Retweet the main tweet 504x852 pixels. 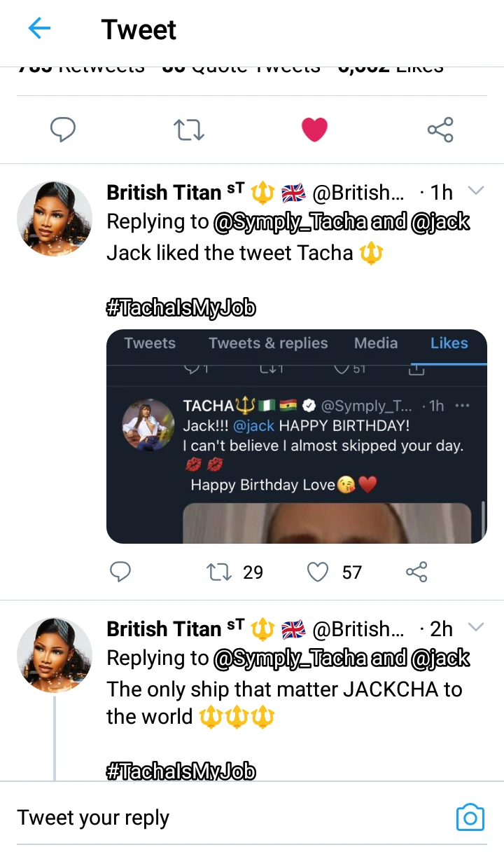(x=188, y=130)
